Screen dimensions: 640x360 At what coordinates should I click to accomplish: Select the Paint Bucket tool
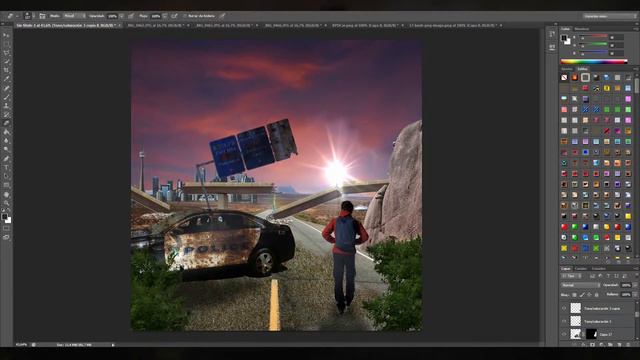pos(7,132)
